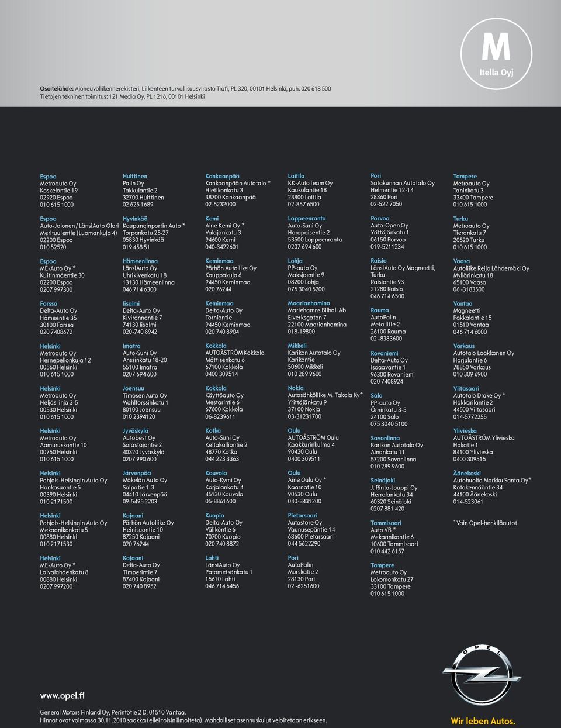The height and width of the screenshot is (728, 561).
Task: Select the address 'Välikontie 6'
Action: [220, 530]
